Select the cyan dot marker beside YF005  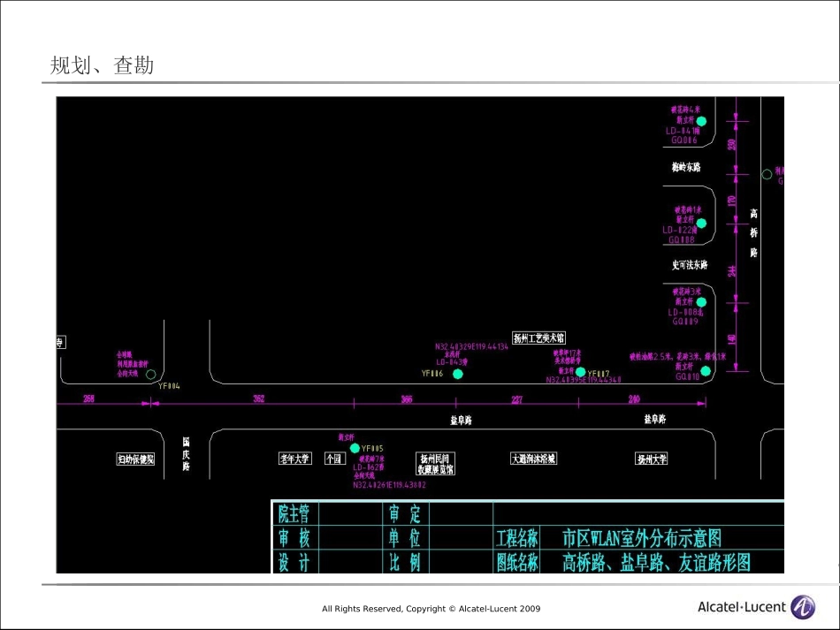[355, 449]
